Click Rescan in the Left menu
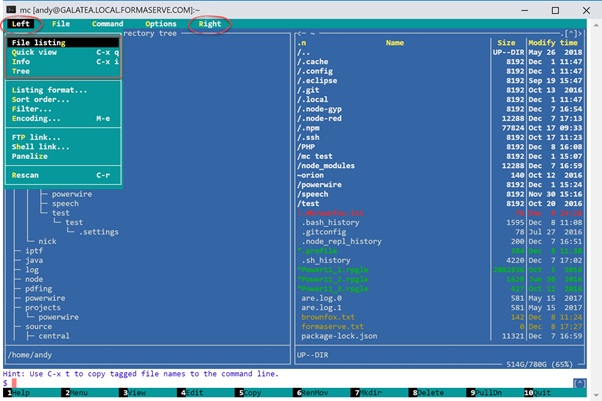Image resolution: width=602 pixels, height=401 pixels. 25,175
